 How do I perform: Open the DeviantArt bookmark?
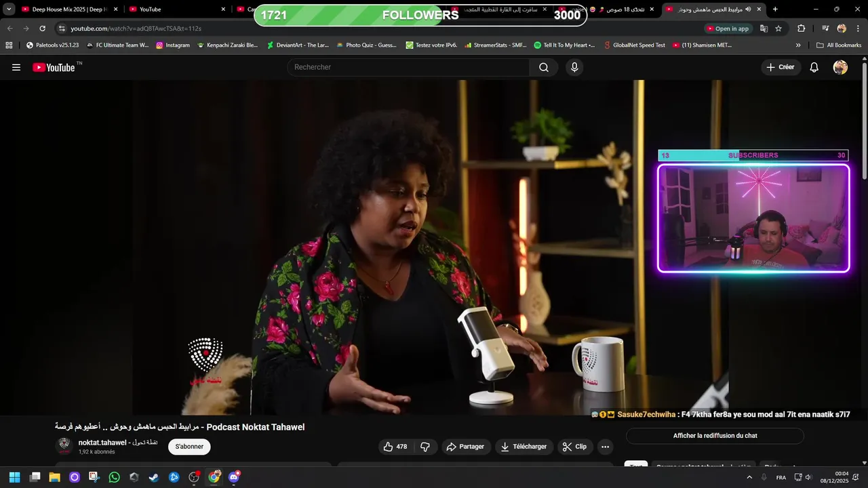[298, 45]
